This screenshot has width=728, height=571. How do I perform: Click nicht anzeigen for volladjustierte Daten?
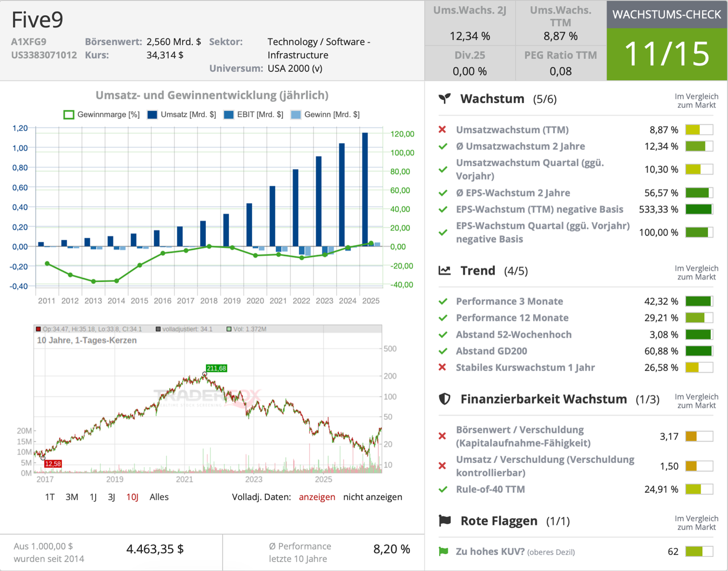coord(373,497)
